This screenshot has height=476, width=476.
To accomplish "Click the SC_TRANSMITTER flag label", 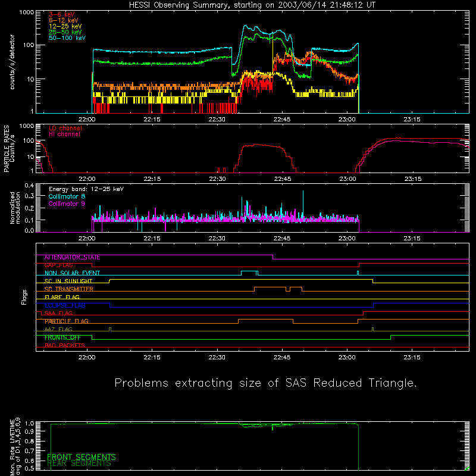I will 69,289.
